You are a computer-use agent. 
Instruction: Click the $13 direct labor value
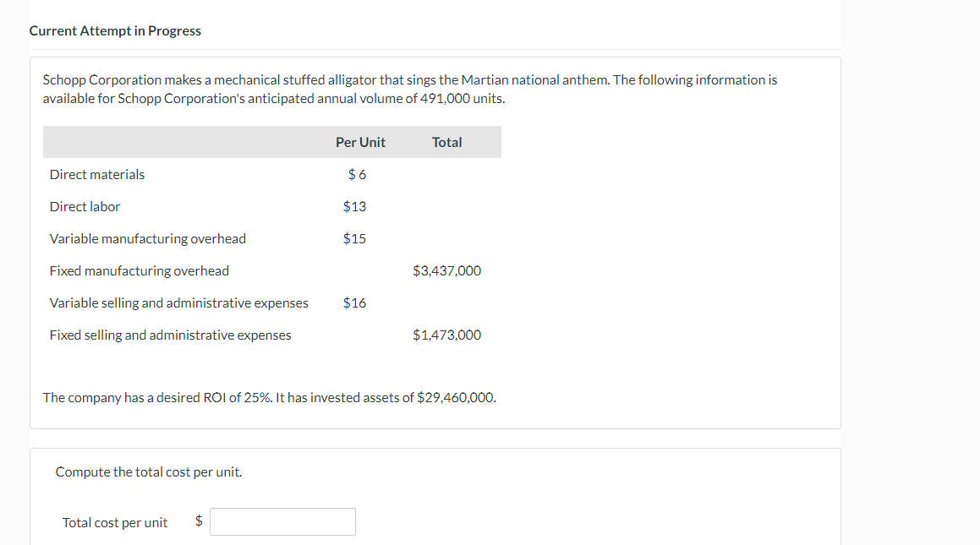pyautogui.click(x=355, y=206)
